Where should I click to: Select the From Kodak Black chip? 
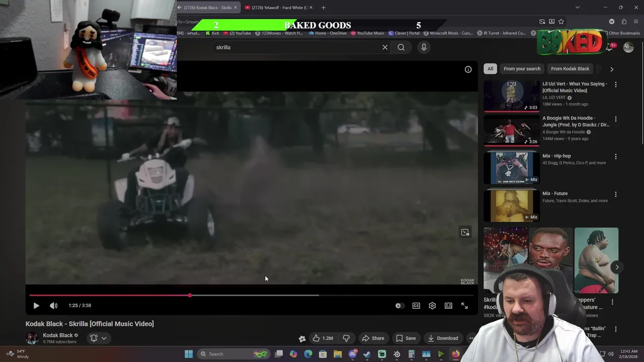570,69
